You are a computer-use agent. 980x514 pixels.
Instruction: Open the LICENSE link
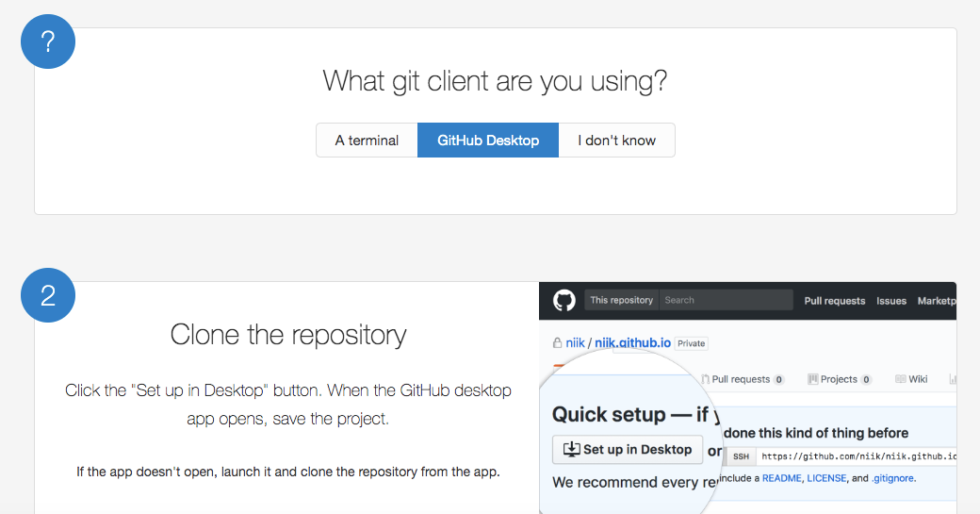pyautogui.click(x=826, y=478)
